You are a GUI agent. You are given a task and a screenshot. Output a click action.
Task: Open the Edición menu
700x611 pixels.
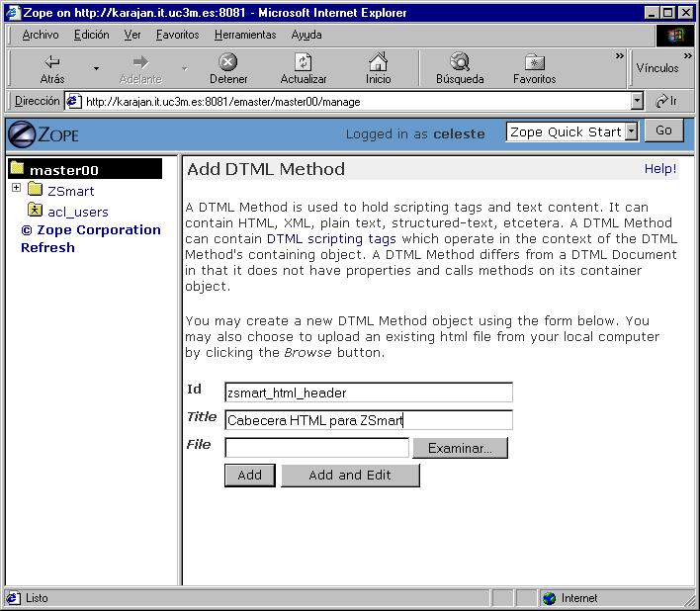[92, 35]
